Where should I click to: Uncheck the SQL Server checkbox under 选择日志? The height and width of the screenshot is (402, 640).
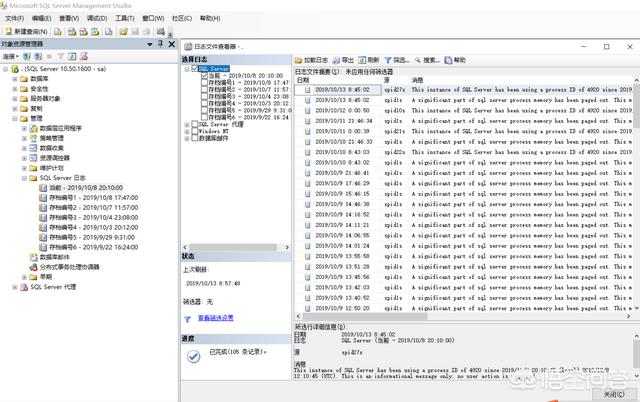pos(195,69)
